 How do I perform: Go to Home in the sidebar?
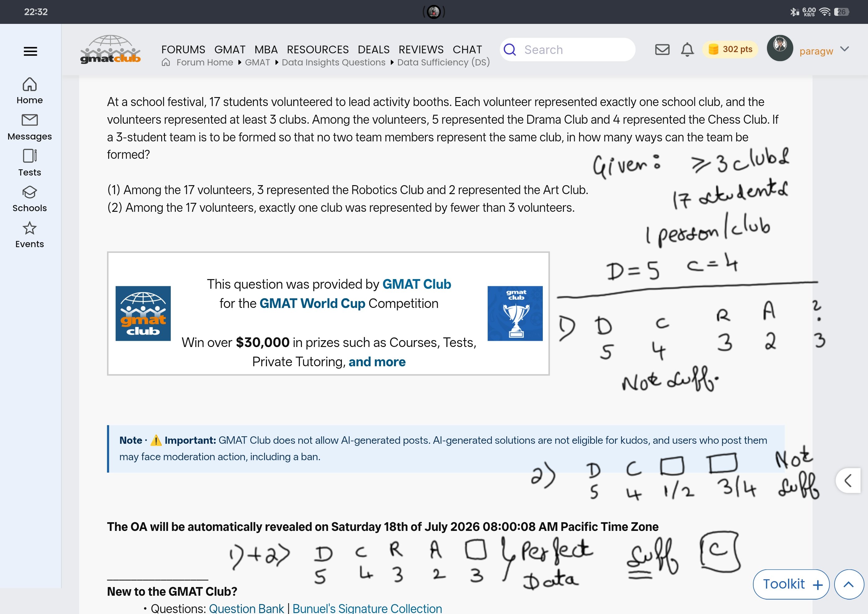coord(29,91)
